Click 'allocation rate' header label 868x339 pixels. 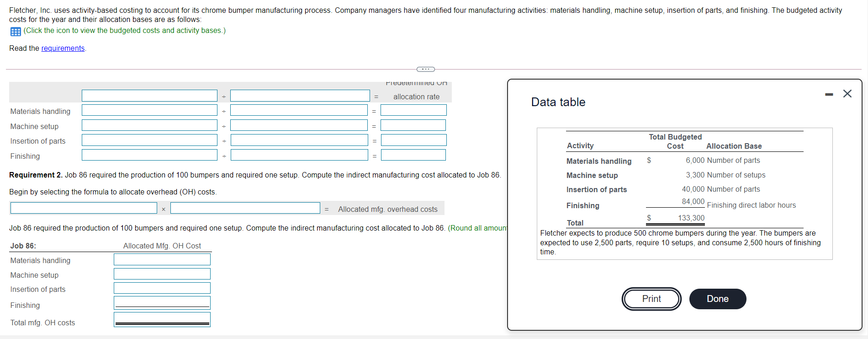pyautogui.click(x=417, y=97)
